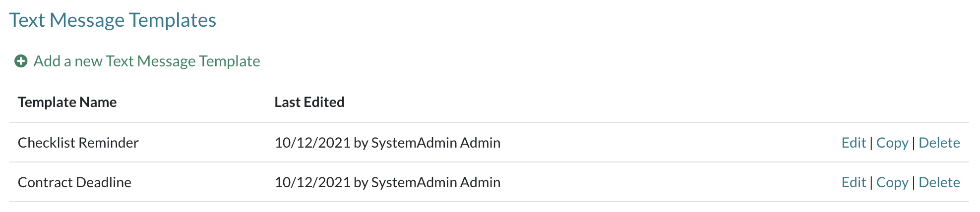
Task: Click the 10/12/2021 date in Contract Deadline row
Action: 312,182
